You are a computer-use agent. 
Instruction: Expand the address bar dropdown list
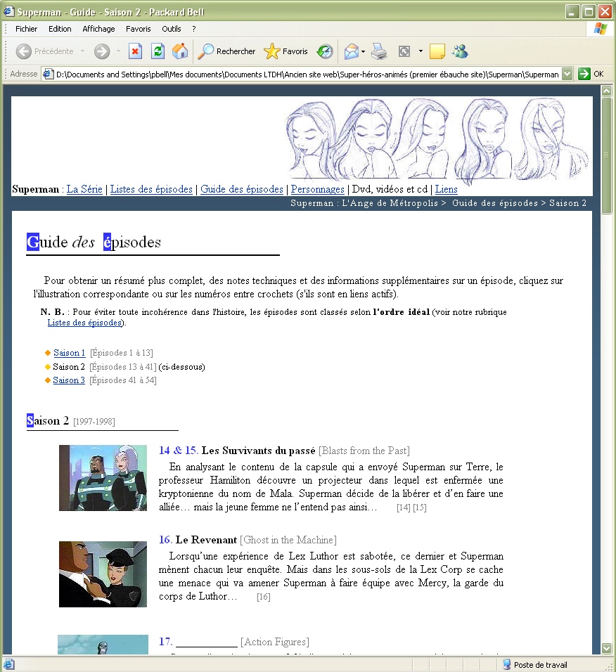pos(567,74)
